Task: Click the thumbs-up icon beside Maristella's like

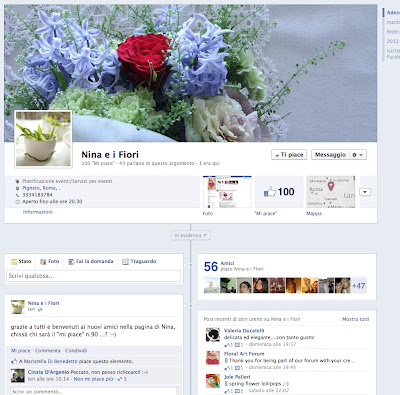Action: coord(14,361)
